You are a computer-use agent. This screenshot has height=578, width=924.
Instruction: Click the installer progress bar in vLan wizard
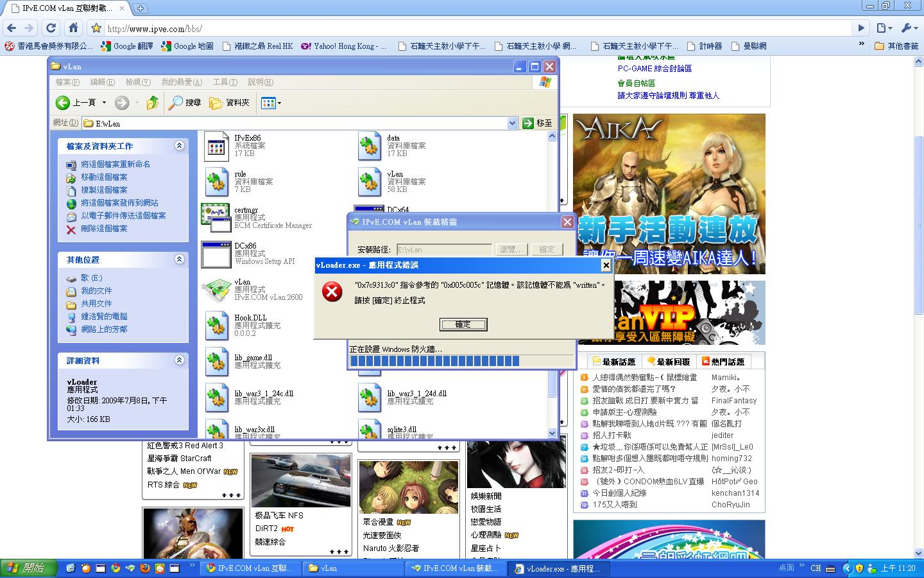click(461, 361)
